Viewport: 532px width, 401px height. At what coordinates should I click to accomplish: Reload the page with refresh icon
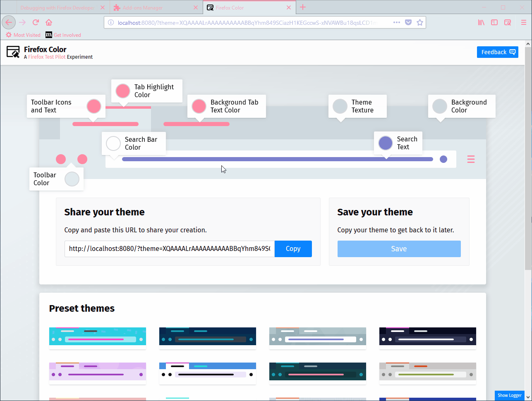point(36,22)
